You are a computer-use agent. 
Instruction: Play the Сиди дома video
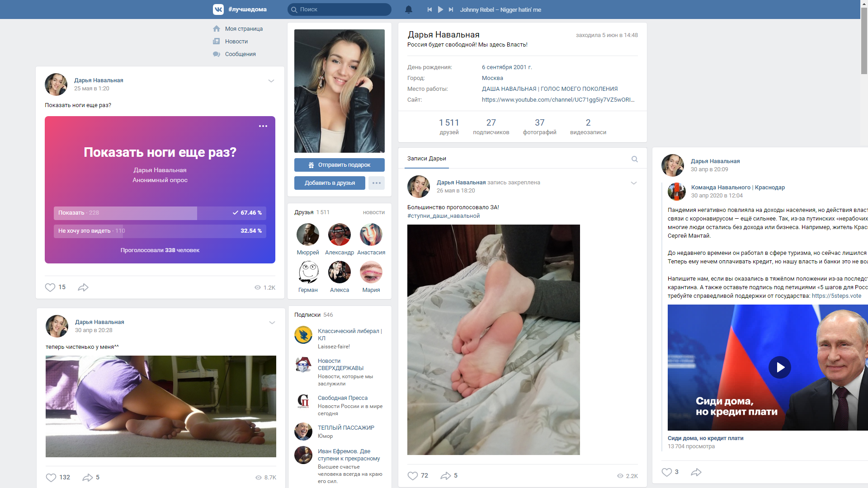point(780,367)
